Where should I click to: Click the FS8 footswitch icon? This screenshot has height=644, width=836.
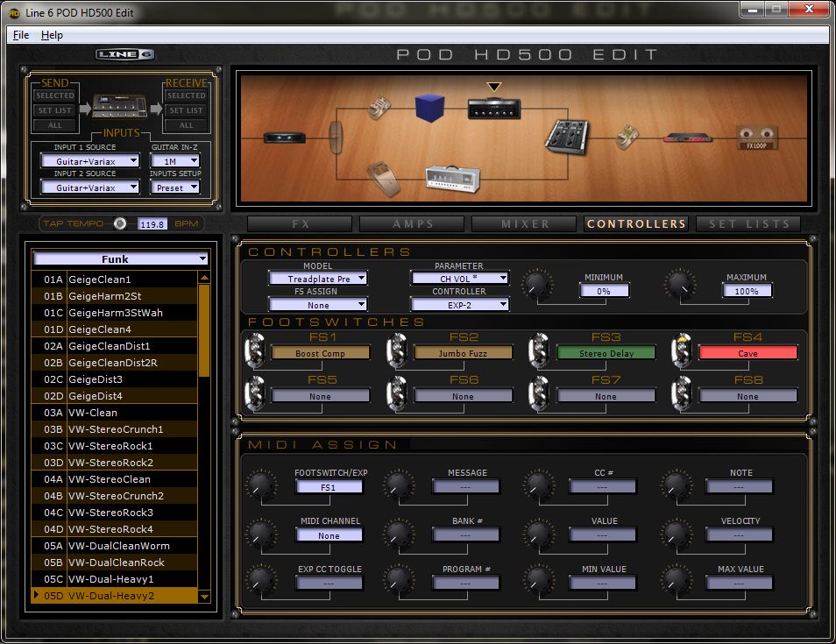[682, 393]
